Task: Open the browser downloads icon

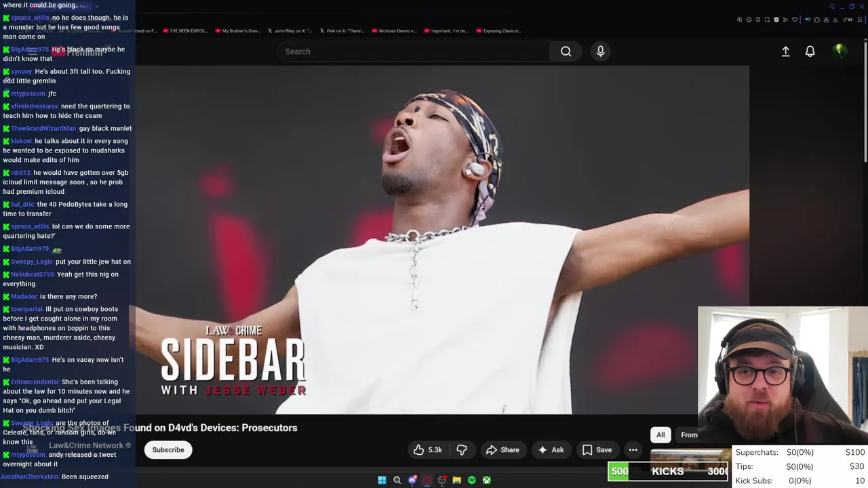Action: point(835,20)
